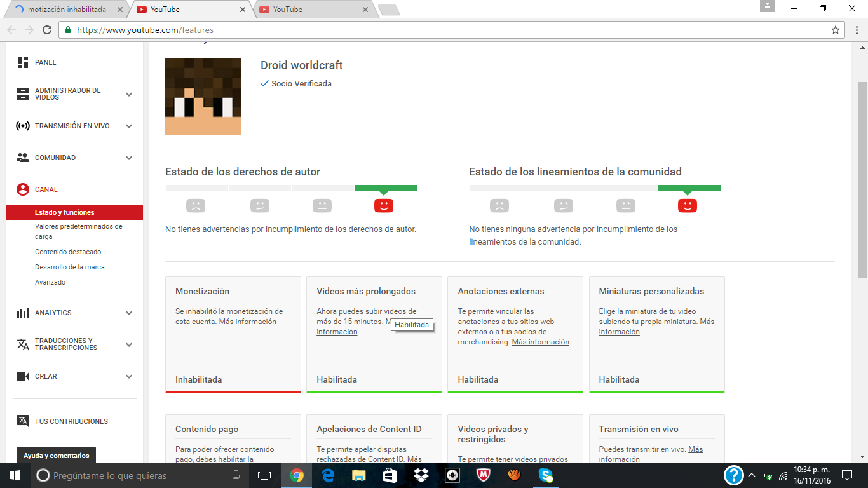Click the Ayuda y comentarios button
Screen dimensions: 868x488
tap(57, 456)
